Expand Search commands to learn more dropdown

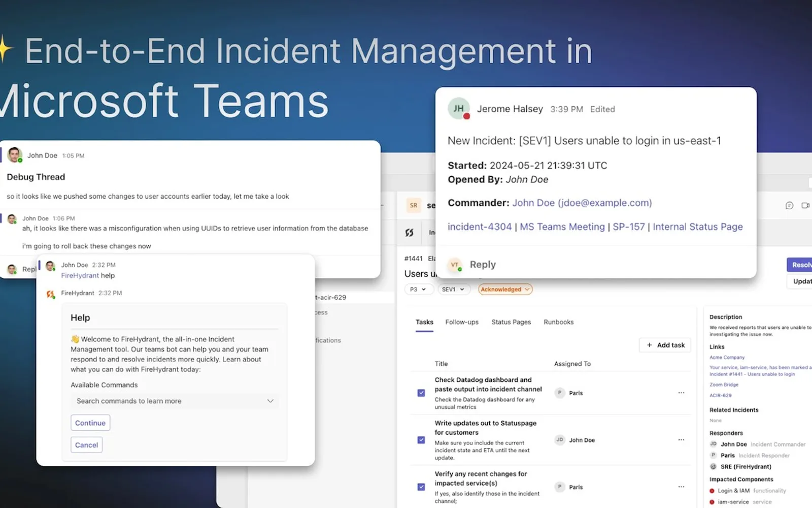point(175,401)
